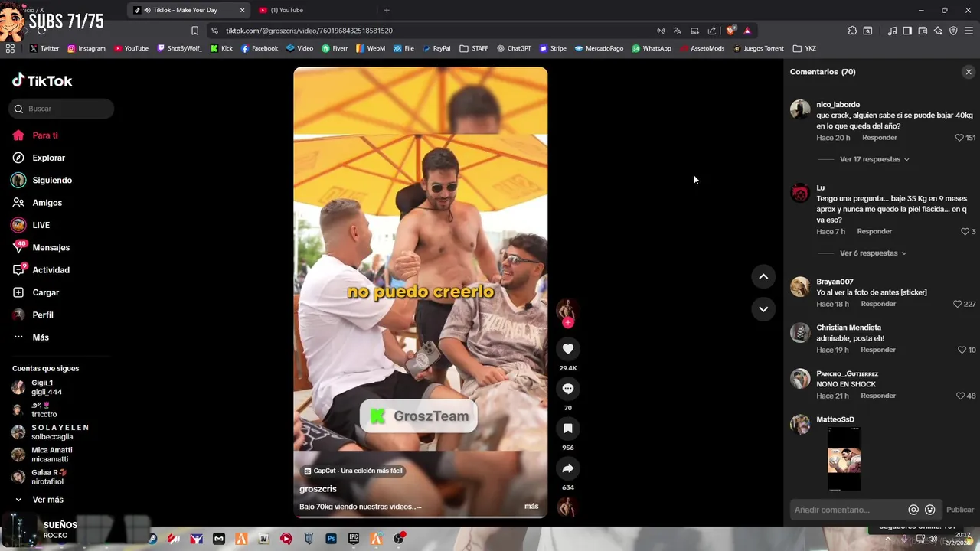The image size is (980, 551).
Task: Click Responder under Brayan007's comment
Action: pos(878,304)
